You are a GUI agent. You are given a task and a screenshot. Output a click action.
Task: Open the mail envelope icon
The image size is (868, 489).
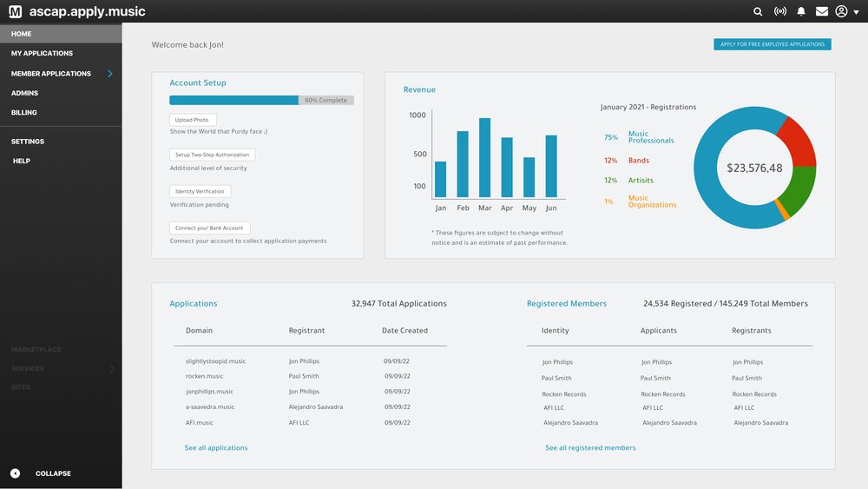click(x=822, y=11)
